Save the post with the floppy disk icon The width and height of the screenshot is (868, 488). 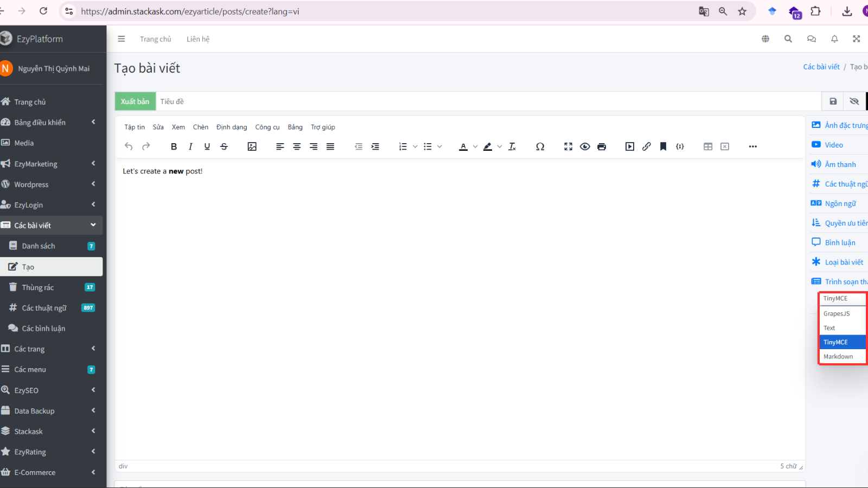pyautogui.click(x=833, y=101)
